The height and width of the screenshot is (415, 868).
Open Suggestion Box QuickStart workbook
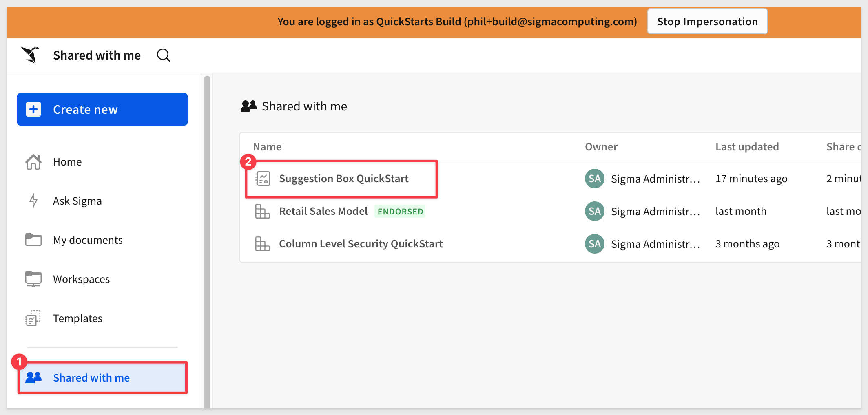[343, 179]
